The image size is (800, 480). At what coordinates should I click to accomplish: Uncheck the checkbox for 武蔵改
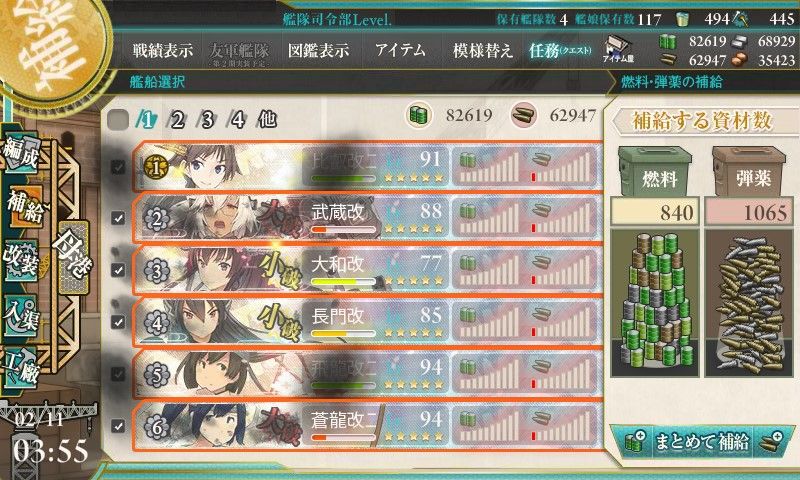pyautogui.click(x=118, y=218)
